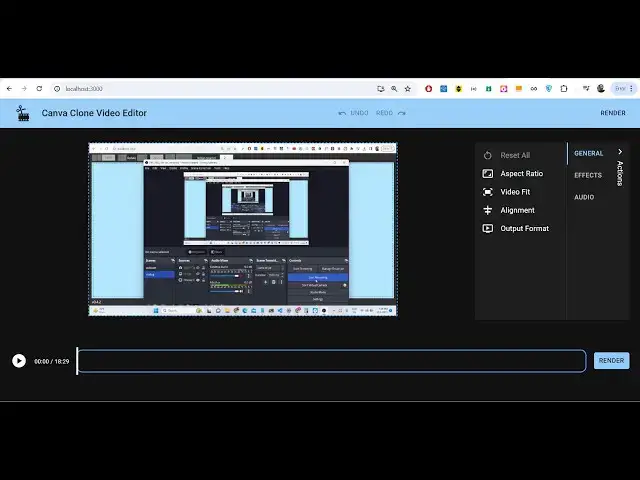The width and height of the screenshot is (640, 480).
Task: Switch to the General tab
Action: (588, 153)
